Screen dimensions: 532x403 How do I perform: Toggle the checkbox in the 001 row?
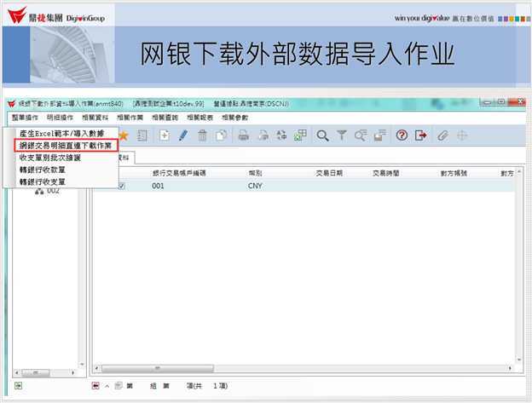pos(122,186)
